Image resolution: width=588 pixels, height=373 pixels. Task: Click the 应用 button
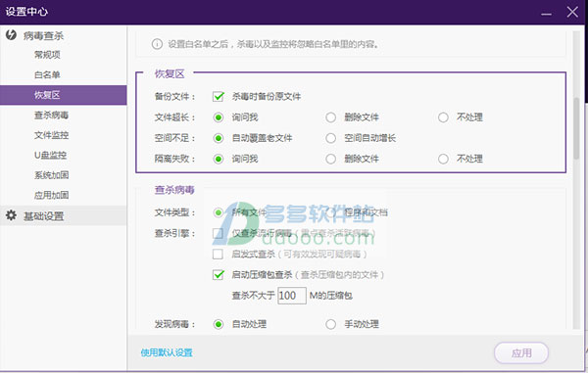521,352
